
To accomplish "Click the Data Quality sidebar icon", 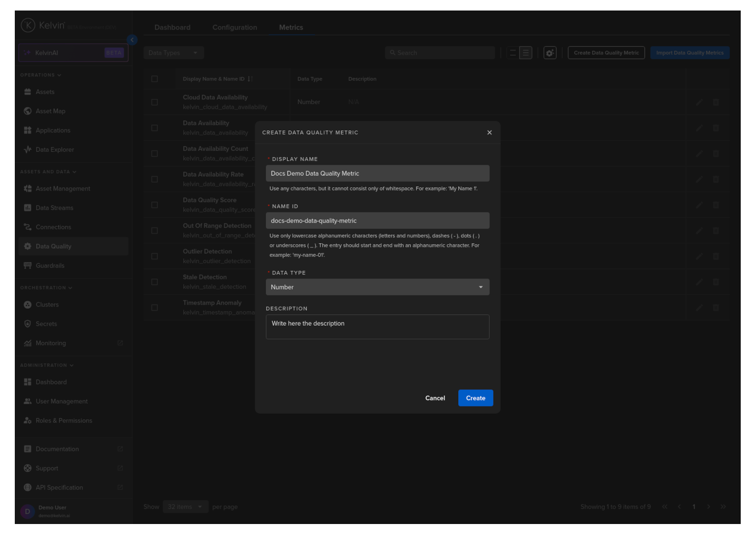I will [x=28, y=246].
